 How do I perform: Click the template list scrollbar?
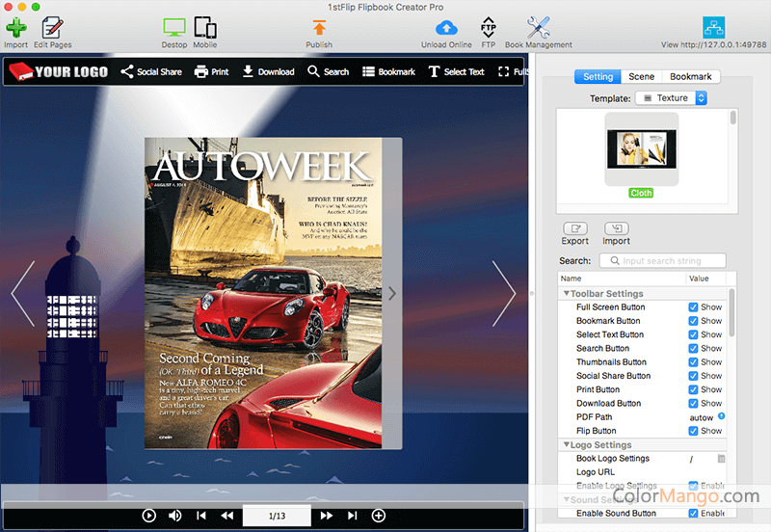(732, 118)
